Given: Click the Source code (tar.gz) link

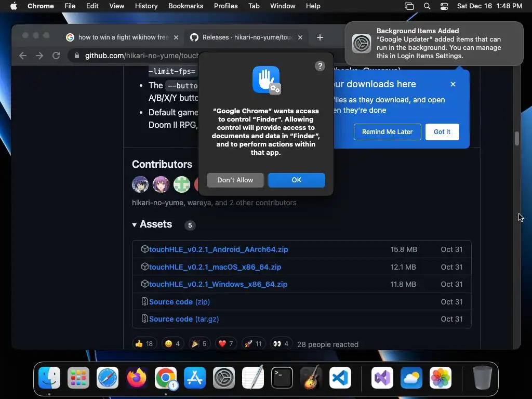Looking at the screenshot, I should coord(184,320).
